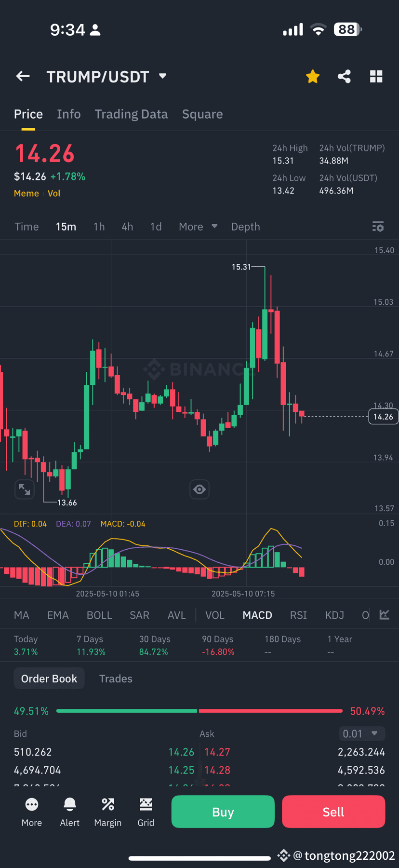Switch to the Info tab
The width and height of the screenshot is (399, 868).
tap(69, 114)
